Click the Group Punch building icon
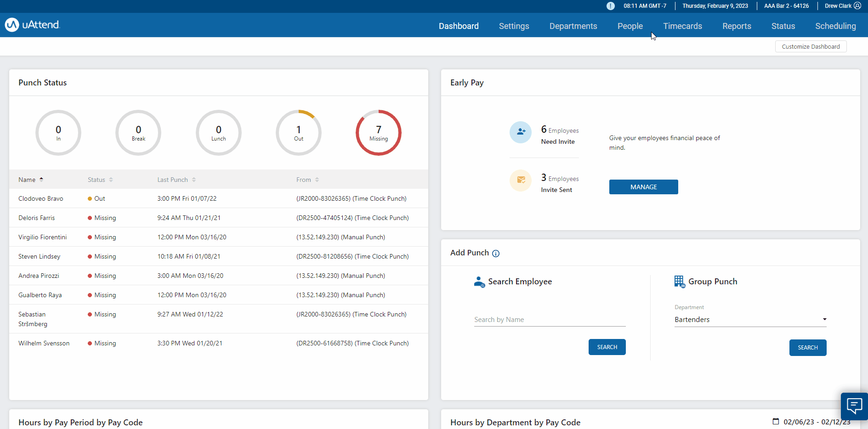The width and height of the screenshot is (868, 429). click(x=680, y=282)
